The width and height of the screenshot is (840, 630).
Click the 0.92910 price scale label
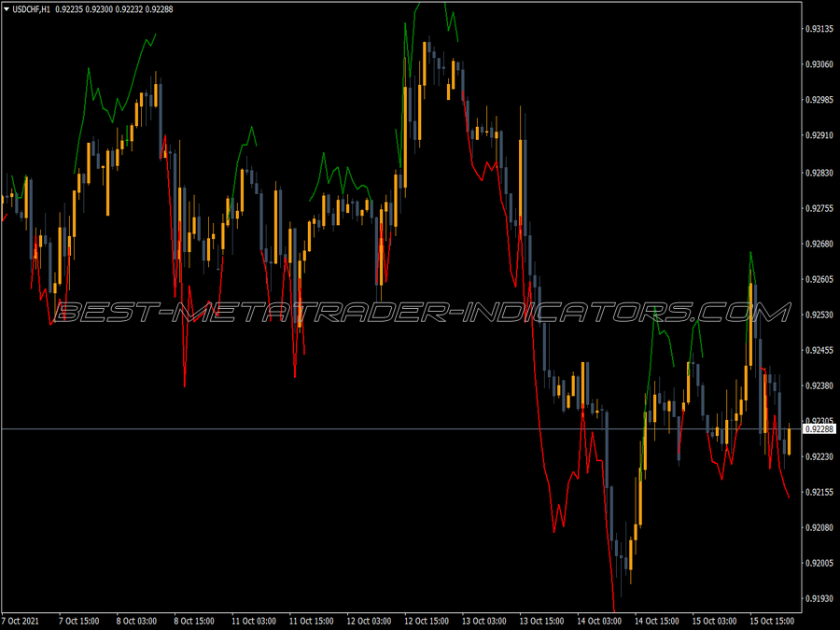819,135
